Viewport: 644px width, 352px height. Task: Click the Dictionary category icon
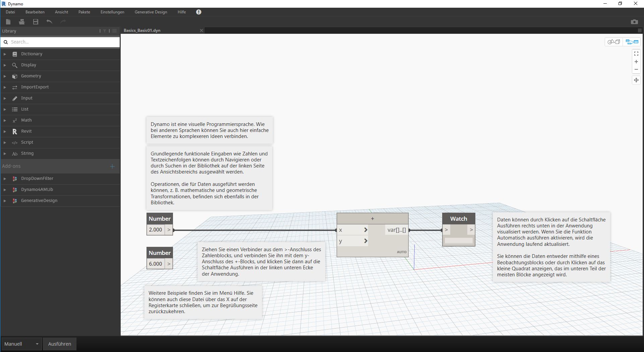[15, 54]
